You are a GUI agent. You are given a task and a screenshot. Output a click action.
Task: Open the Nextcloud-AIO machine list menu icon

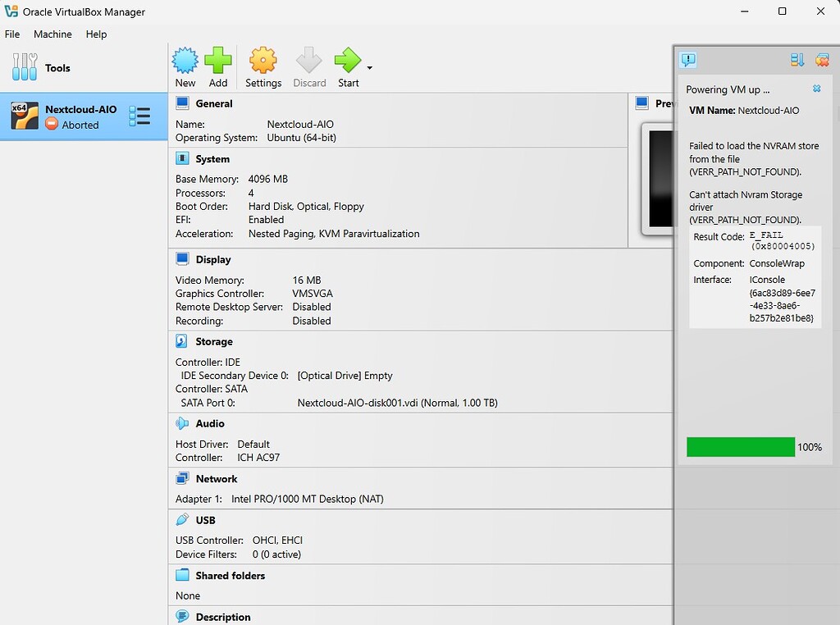(139, 116)
